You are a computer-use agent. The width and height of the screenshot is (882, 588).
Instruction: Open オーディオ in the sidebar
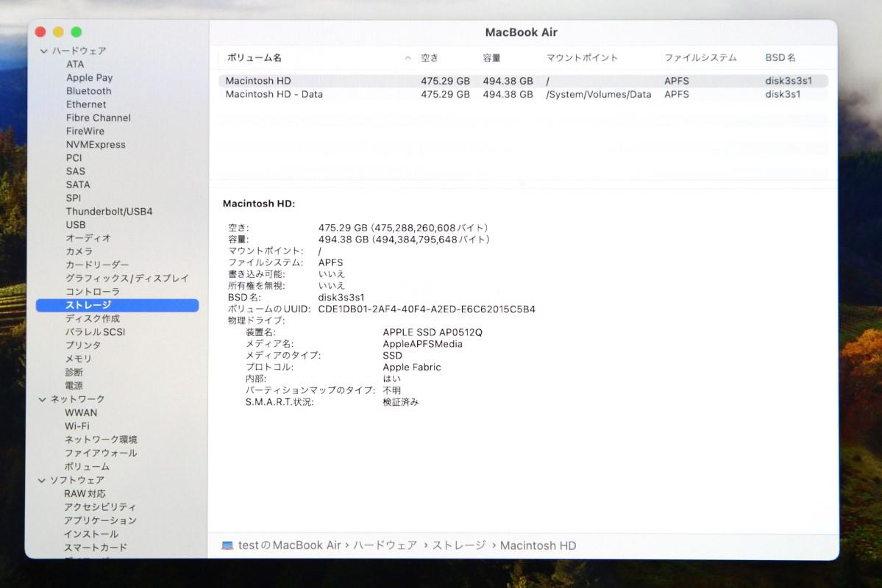[88, 238]
